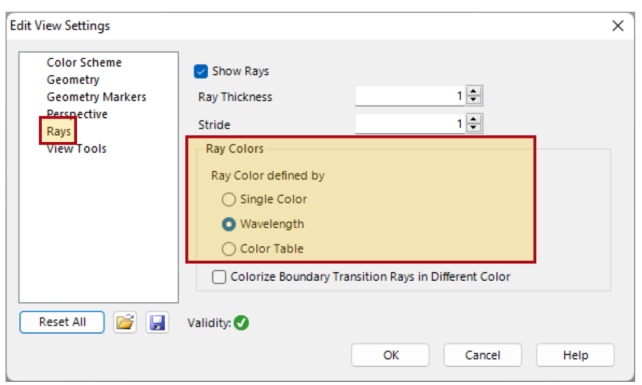Increase Ray Thickness with up arrow
Viewport: 642px width, 385px height.
[474, 91]
